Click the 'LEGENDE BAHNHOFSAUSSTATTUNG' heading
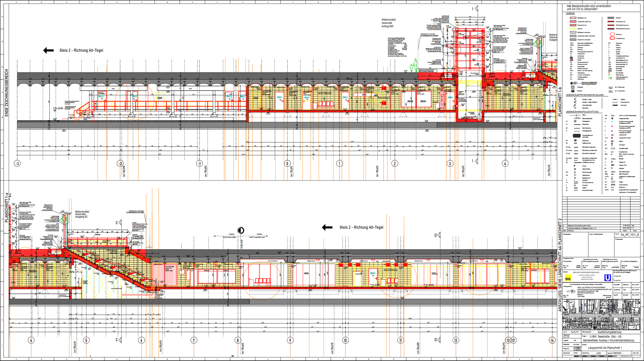The width and height of the screenshot is (644, 361). coord(582,112)
